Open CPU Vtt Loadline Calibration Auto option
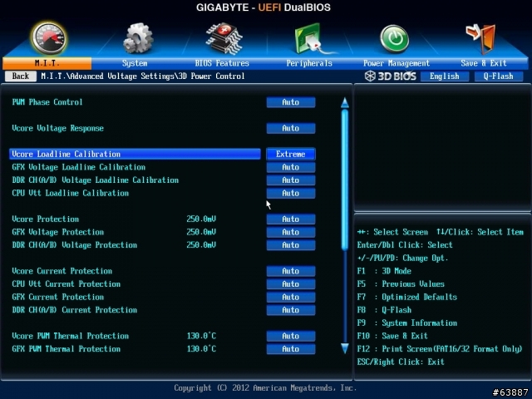Image resolution: width=532 pixels, height=399 pixels. pos(291,193)
